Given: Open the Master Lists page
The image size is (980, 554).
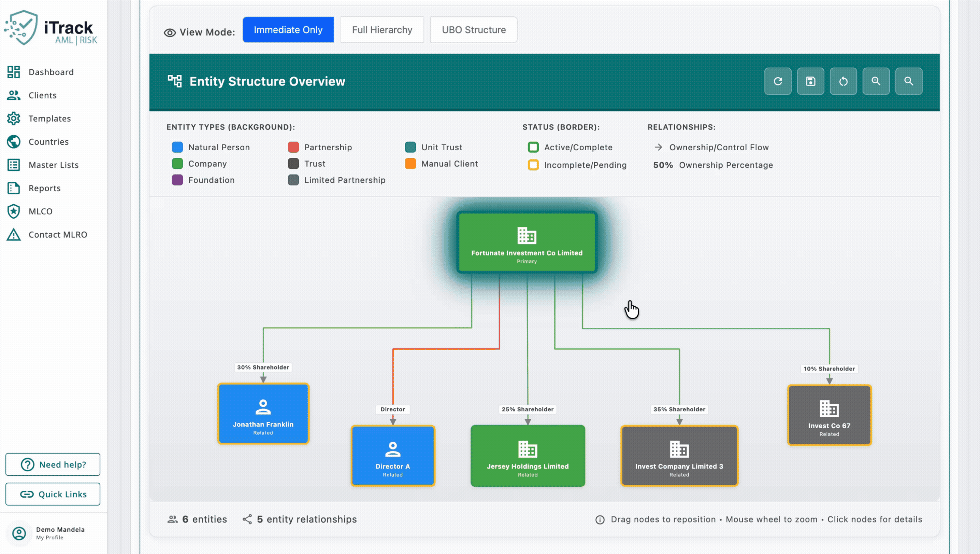Looking at the screenshot, I should [53, 165].
